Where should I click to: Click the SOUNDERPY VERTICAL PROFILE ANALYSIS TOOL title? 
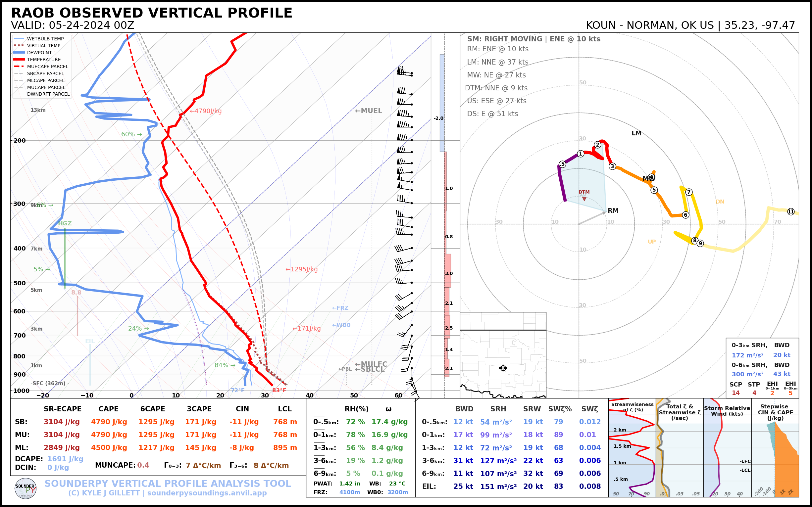pos(168,484)
